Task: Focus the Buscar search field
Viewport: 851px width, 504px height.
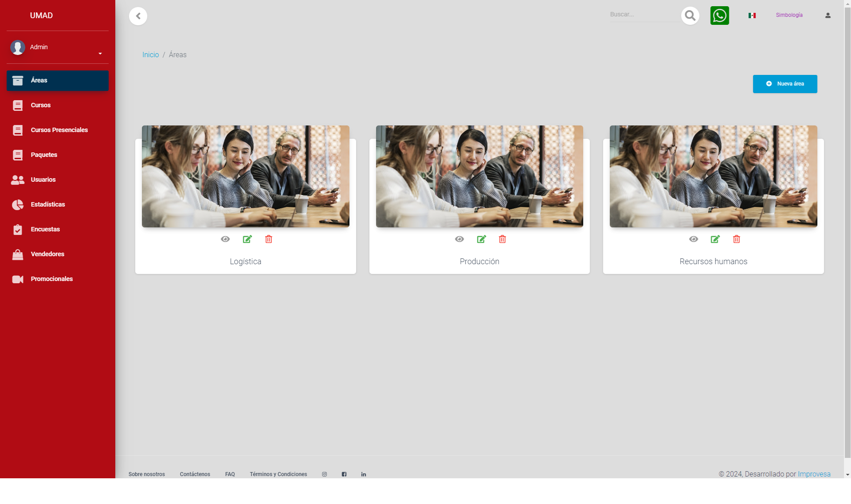Action: click(x=643, y=15)
